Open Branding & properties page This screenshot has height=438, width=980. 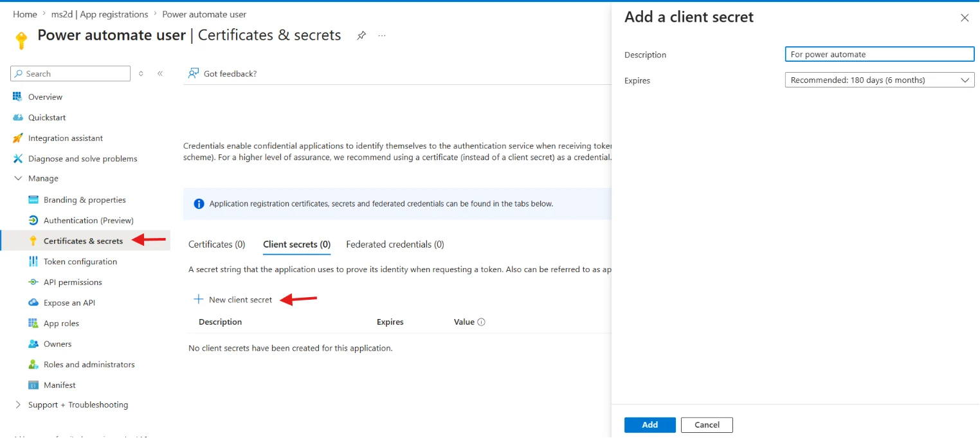85,200
